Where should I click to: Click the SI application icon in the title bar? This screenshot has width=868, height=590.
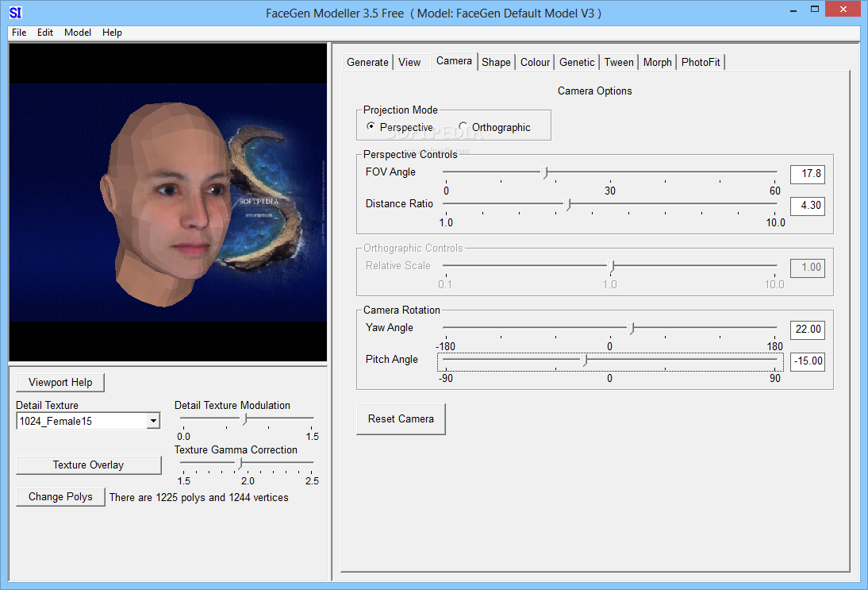pyautogui.click(x=15, y=12)
